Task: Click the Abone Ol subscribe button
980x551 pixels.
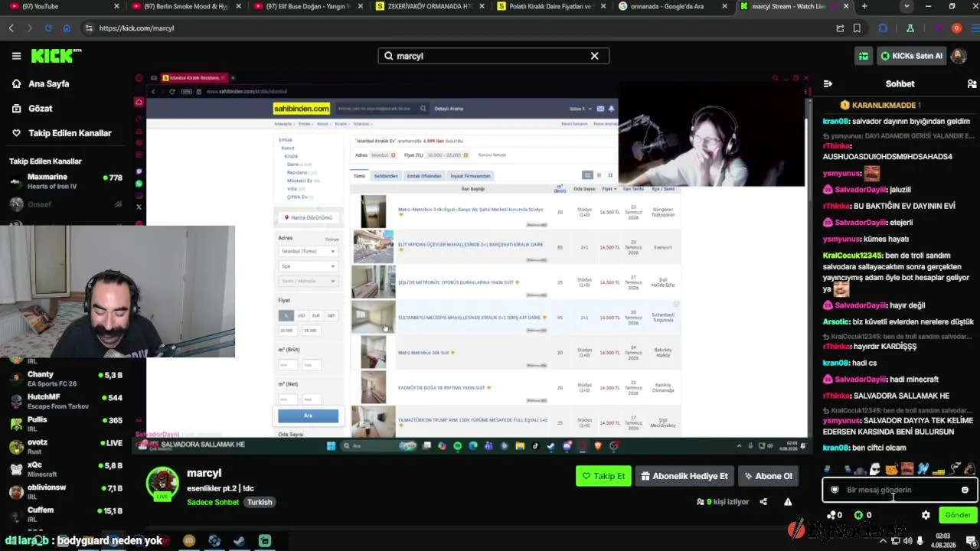Action: [769, 476]
